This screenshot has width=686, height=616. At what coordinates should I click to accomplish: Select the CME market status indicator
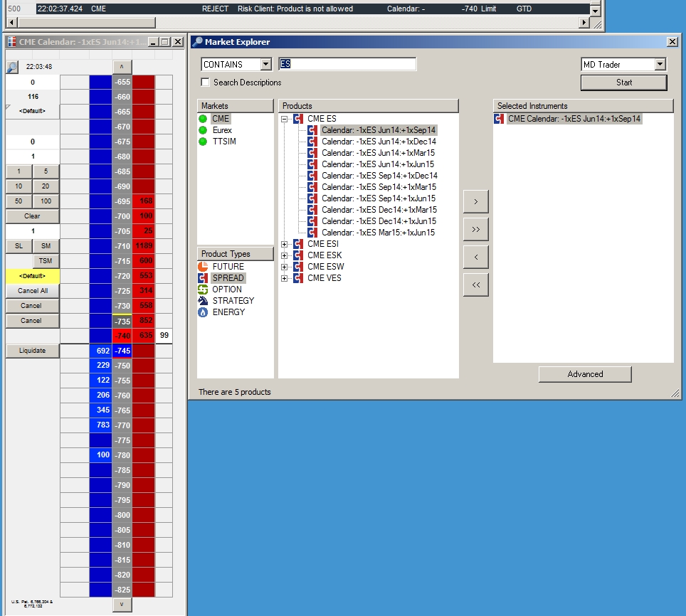[x=203, y=119]
